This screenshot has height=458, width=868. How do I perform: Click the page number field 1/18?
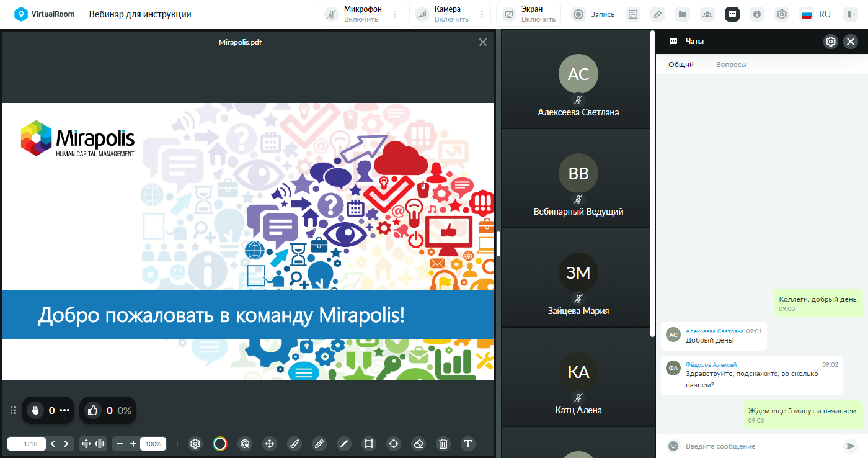pyautogui.click(x=27, y=444)
